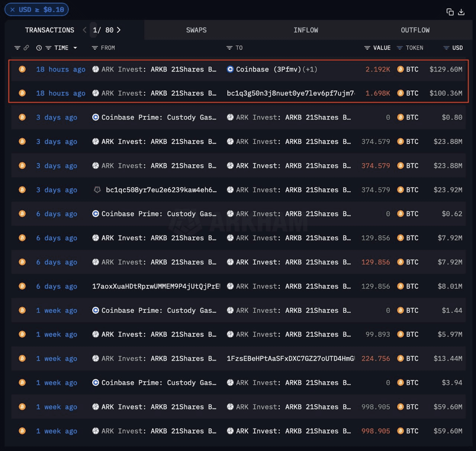This screenshot has width=476, height=451.
Task: Click the '18 hours ago' time of $100.36M row
Action: [x=61, y=93]
